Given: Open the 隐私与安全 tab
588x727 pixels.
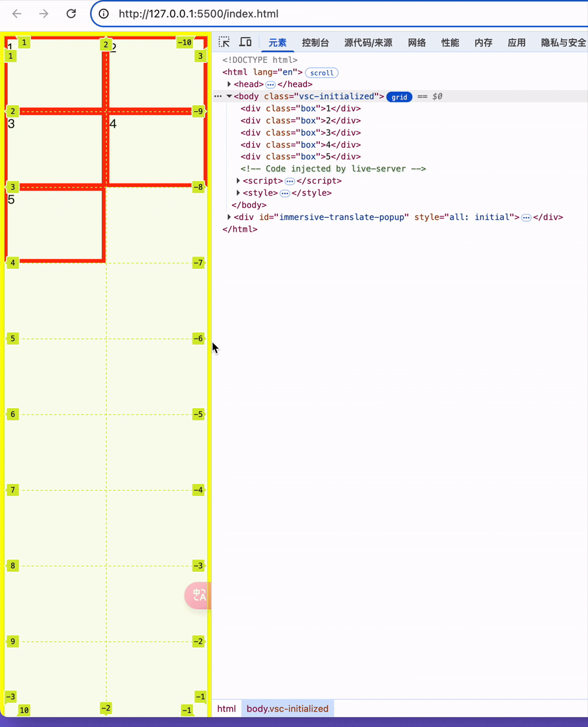Looking at the screenshot, I should click(x=563, y=42).
